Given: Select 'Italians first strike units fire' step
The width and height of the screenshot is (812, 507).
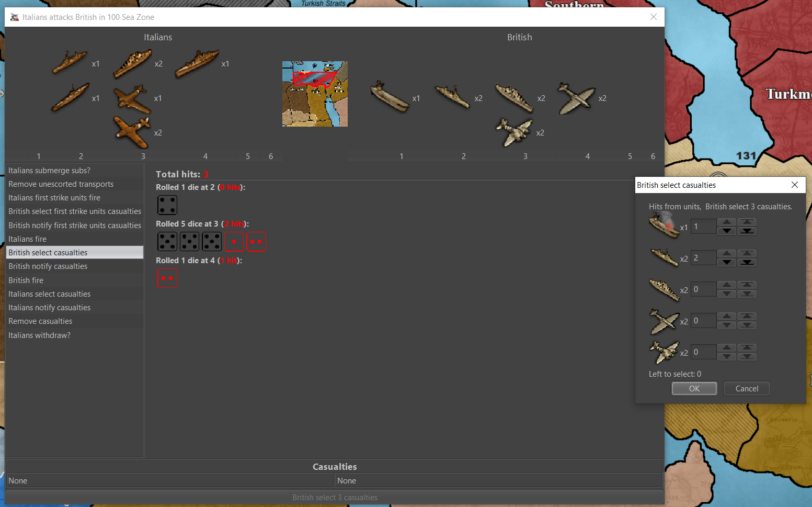Looking at the screenshot, I should [75, 198].
